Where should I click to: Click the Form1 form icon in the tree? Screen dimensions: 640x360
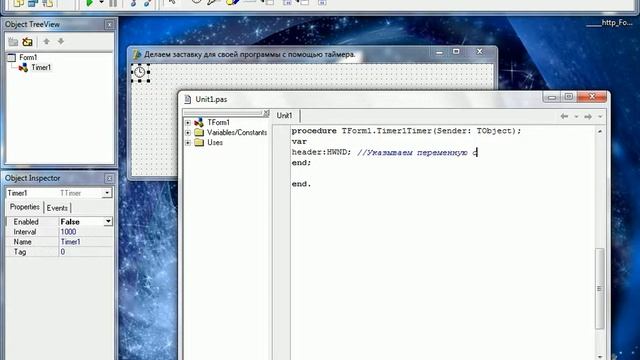click(x=12, y=58)
